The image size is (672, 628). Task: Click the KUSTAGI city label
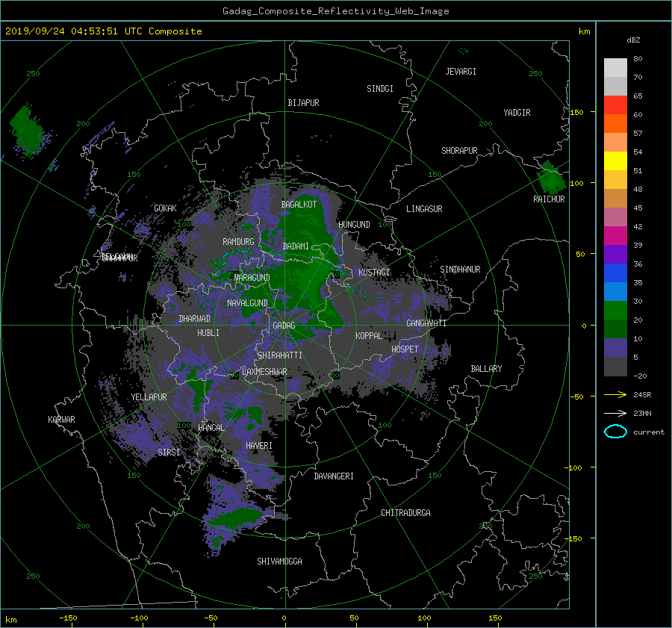click(374, 273)
